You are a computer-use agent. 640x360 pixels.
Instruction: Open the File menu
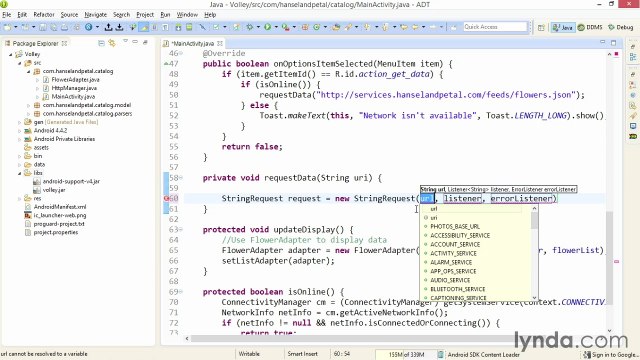[x=7, y=15]
